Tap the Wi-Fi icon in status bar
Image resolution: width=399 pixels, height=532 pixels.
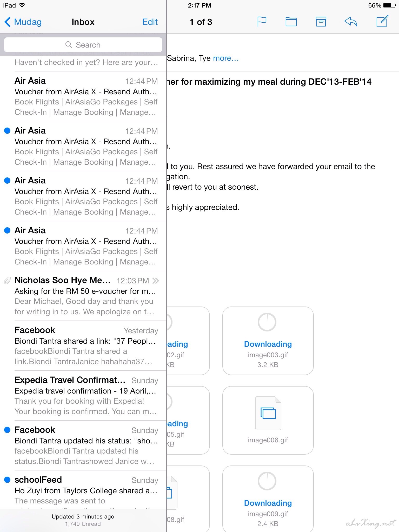22,5
